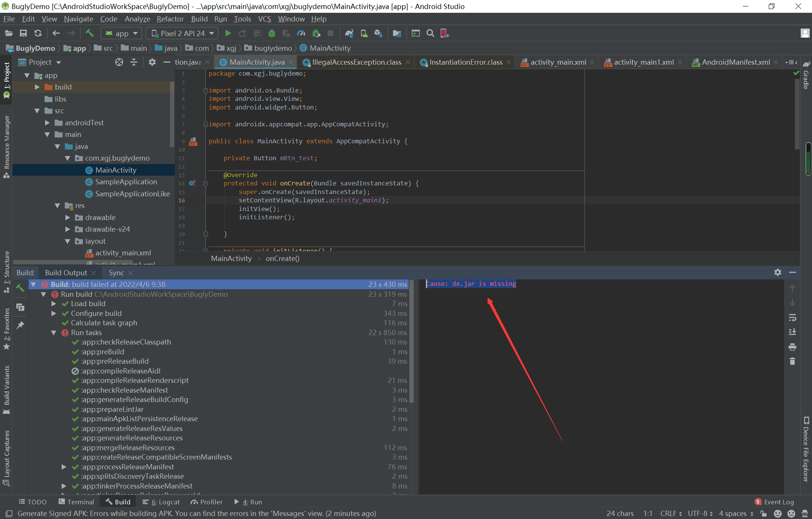Image resolution: width=812 pixels, height=519 pixels.
Task: Profile the app with the Profiler icon
Action: click(x=301, y=33)
